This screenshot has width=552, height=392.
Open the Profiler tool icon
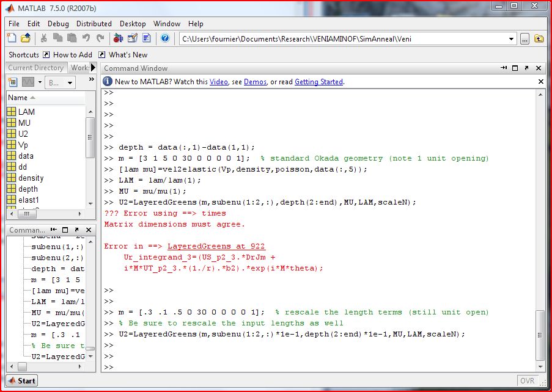coord(147,38)
